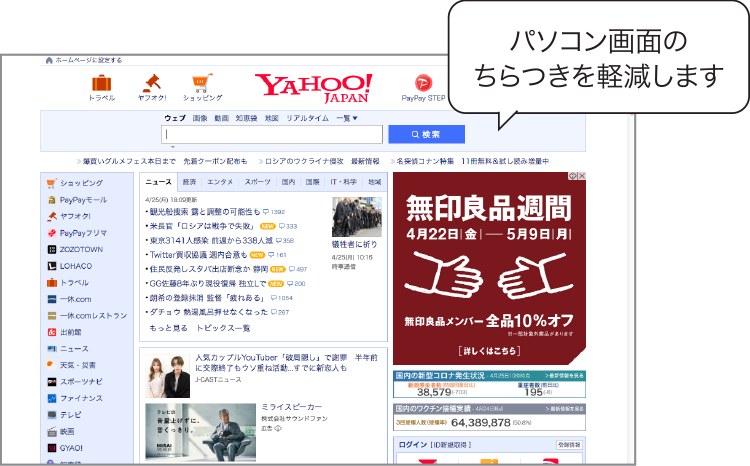Viewport: 750px width, 466px height.
Task: Open the Travel suitcase icon in header
Action: [x=101, y=83]
